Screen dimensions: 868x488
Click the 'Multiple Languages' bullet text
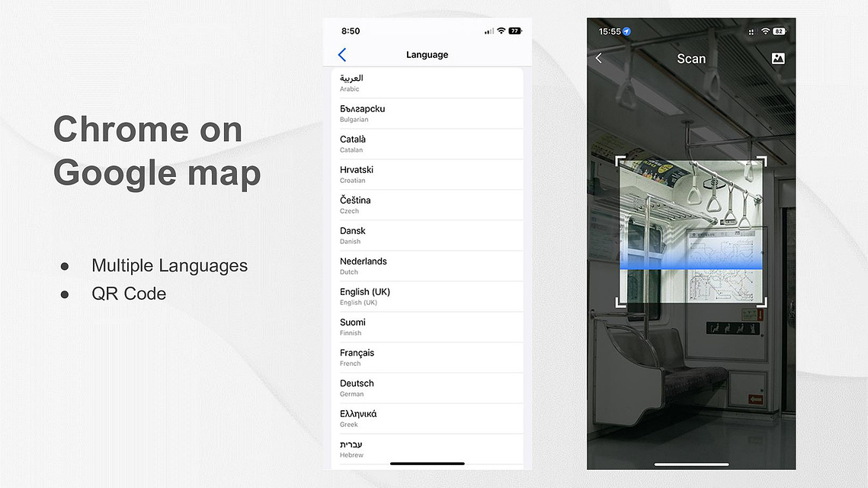tap(169, 265)
